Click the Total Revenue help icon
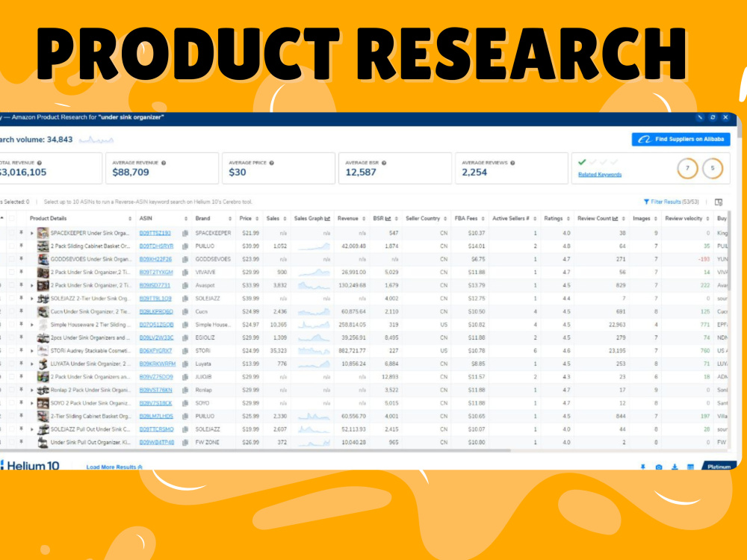The image size is (747, 560). coord(40,163)
